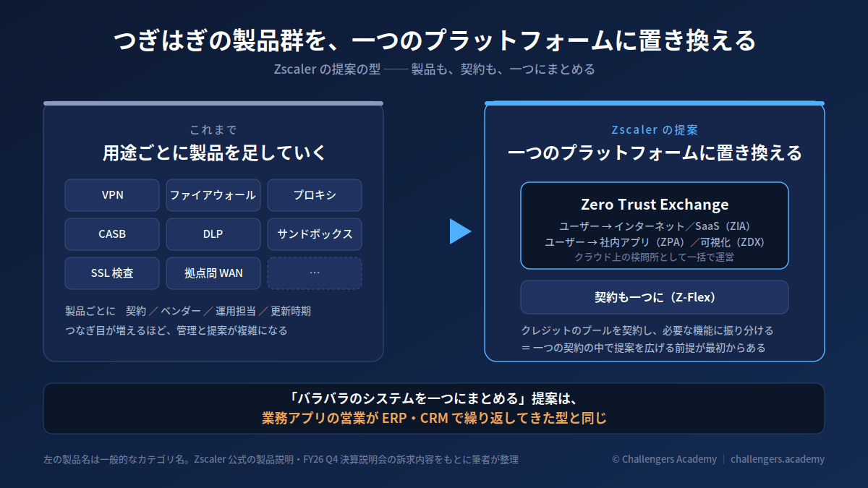Click the blue Zscaler の提案 label

click(655, 130)
